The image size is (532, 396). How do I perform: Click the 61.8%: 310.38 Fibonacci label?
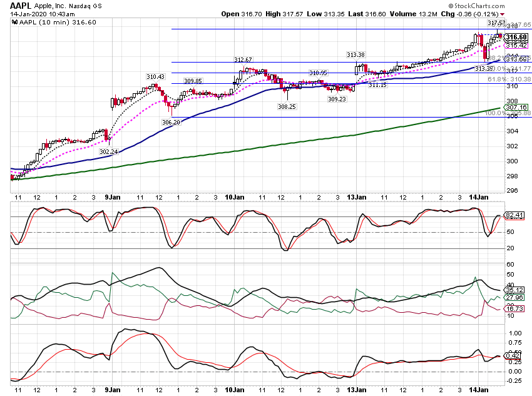coord(509,79)
